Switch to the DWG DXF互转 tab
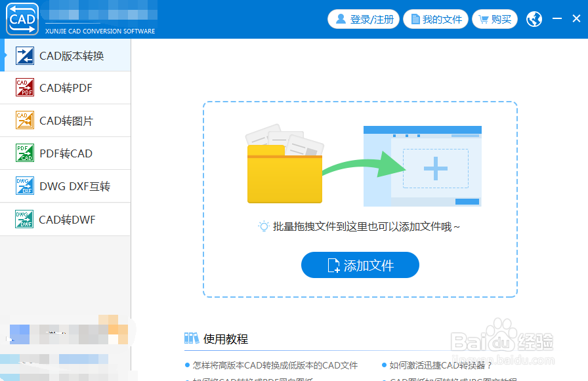Image resolution: width=588 pixels, height=381 pixels. click(x=66, y=186)
